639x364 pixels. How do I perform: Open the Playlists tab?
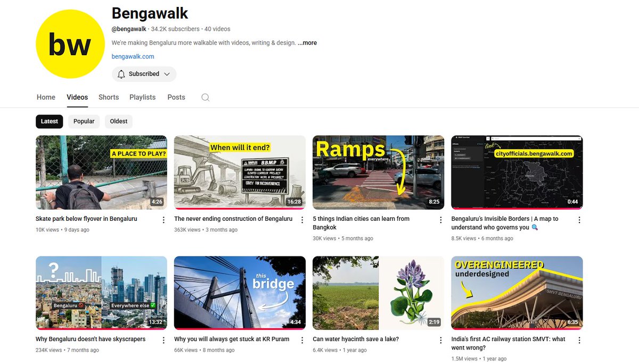143,97
